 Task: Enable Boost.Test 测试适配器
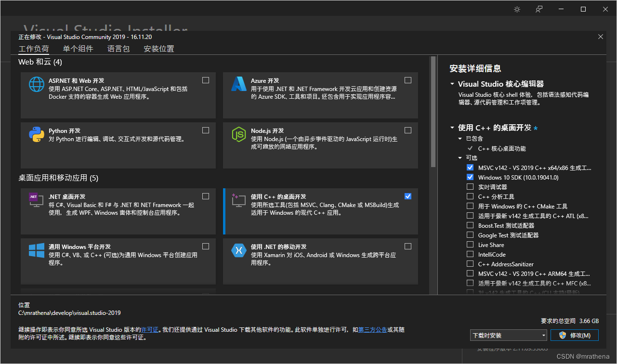coord(470,225)
